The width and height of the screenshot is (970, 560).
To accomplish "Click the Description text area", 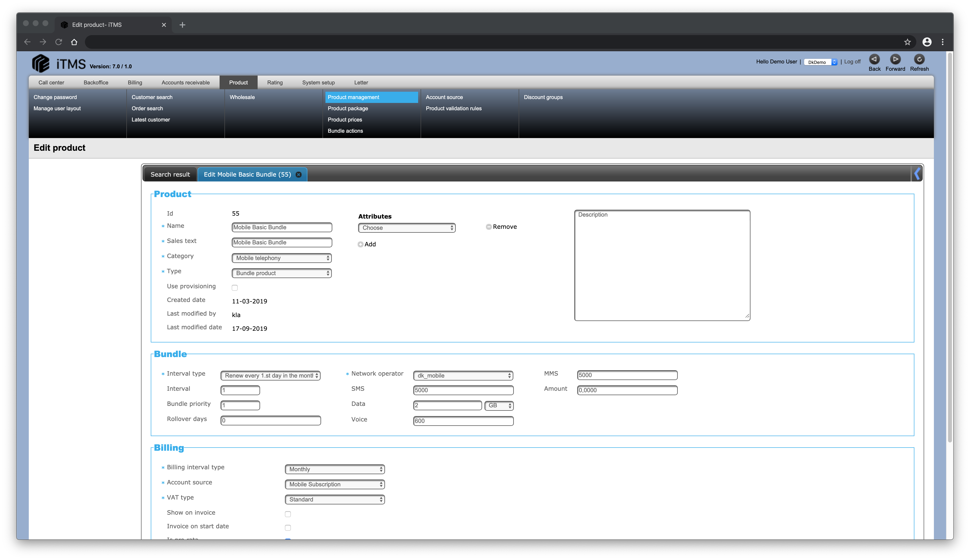I will click(x=662, y=265).
